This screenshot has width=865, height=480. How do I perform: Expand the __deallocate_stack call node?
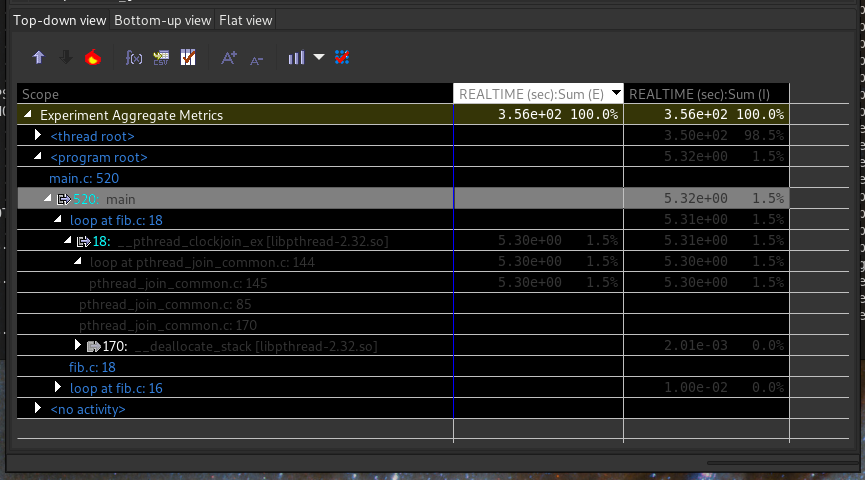coord(79,345)
